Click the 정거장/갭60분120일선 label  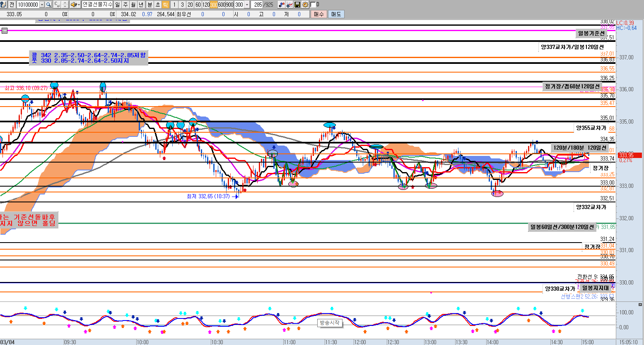coord(572,86)
